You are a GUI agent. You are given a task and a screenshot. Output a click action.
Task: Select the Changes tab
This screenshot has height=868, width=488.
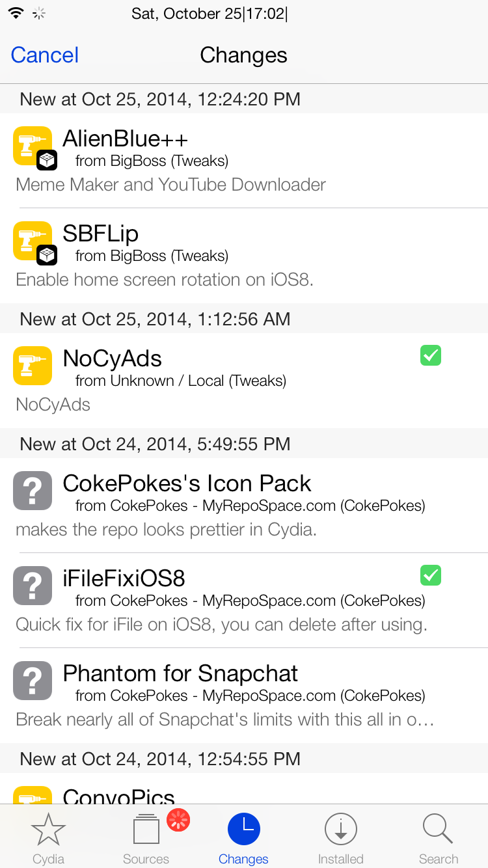coord(244,837)
